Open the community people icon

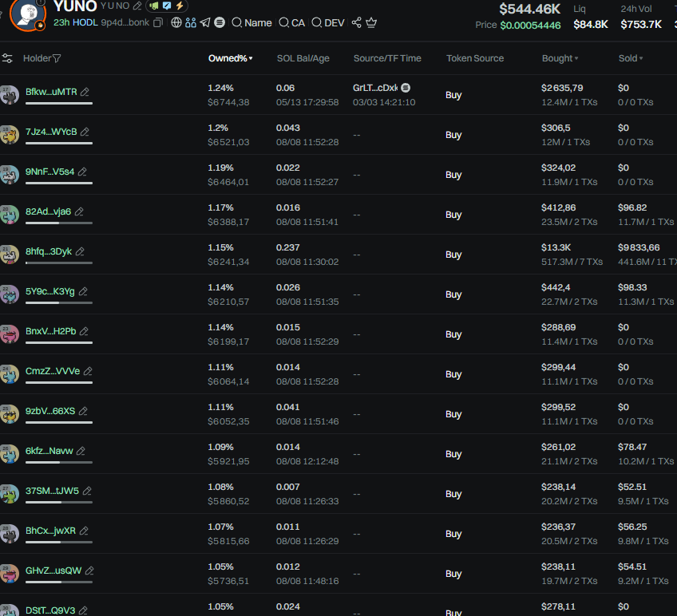point(190,22)
